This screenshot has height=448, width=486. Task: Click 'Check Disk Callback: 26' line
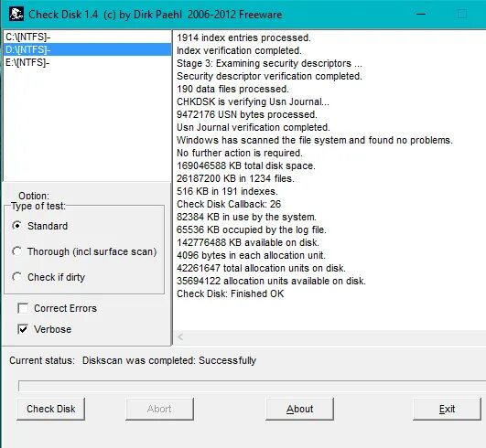[229, 204]
